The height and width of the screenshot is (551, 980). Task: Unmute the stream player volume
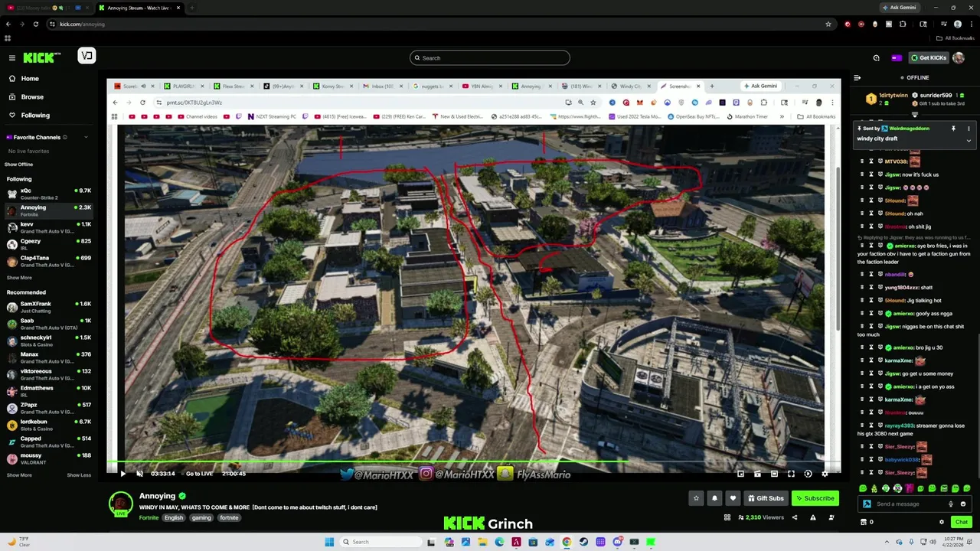pos(139,474)
